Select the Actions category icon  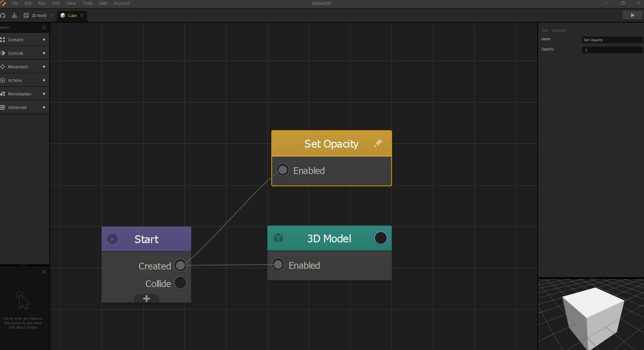coord(3,80)
